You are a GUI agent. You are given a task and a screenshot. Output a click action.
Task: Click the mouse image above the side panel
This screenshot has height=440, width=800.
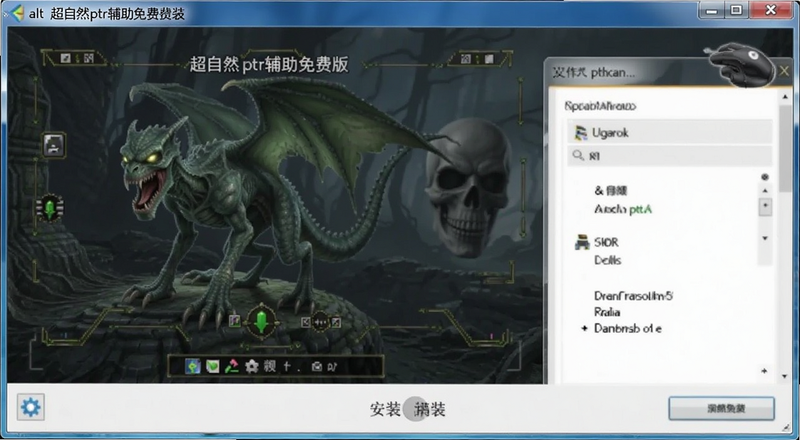click(739, 63)
